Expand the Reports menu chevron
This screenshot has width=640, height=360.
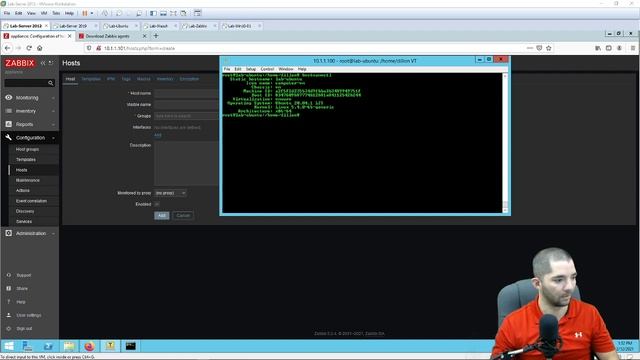coord(53,124)
